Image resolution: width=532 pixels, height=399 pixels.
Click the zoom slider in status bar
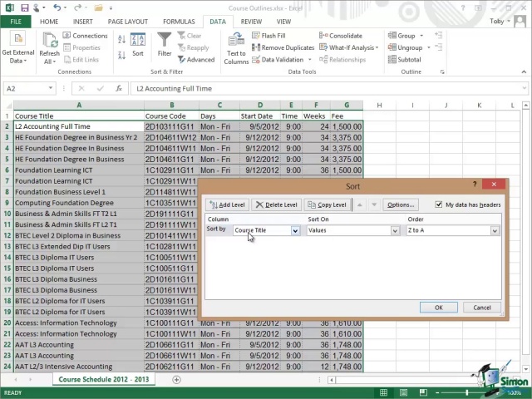click(467, 392)
